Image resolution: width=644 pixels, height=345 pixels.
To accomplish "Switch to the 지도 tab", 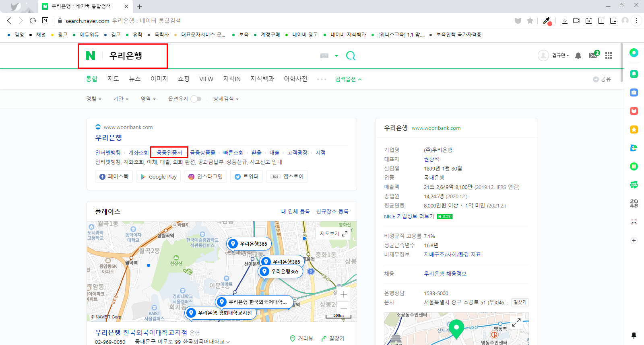I will [113, 79].
